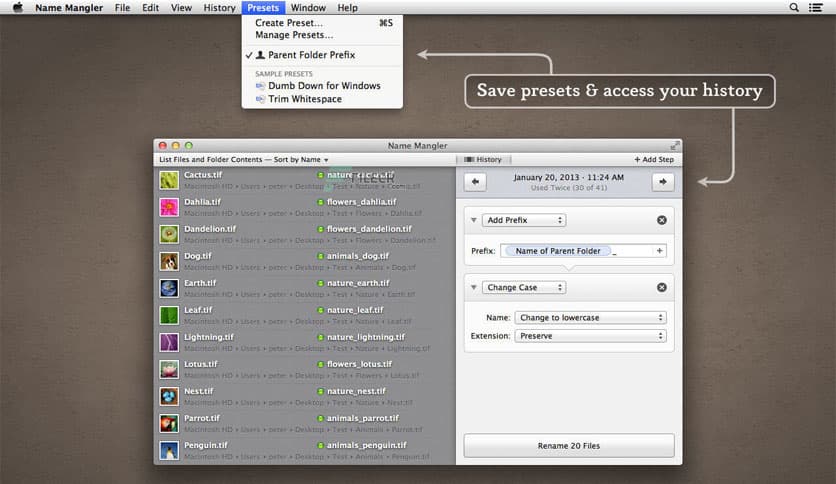
Task: Select the nature_nest.tif new name
Action: pos(356,391)
